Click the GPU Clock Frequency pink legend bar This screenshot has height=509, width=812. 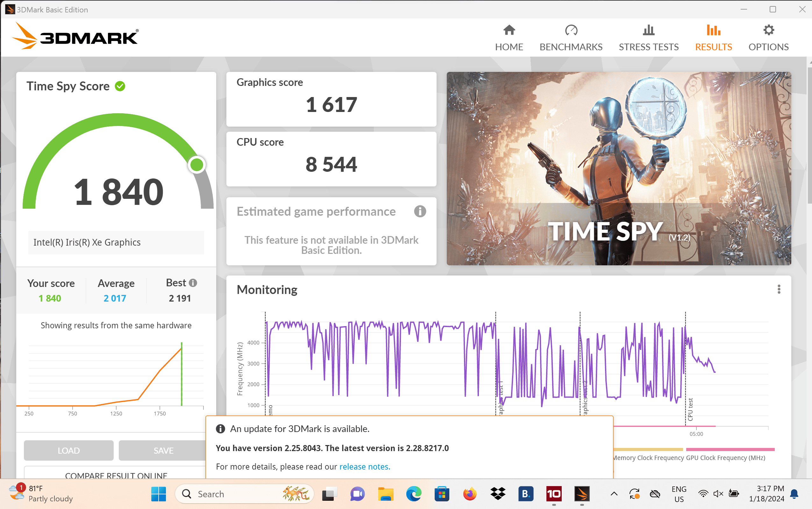730,450
